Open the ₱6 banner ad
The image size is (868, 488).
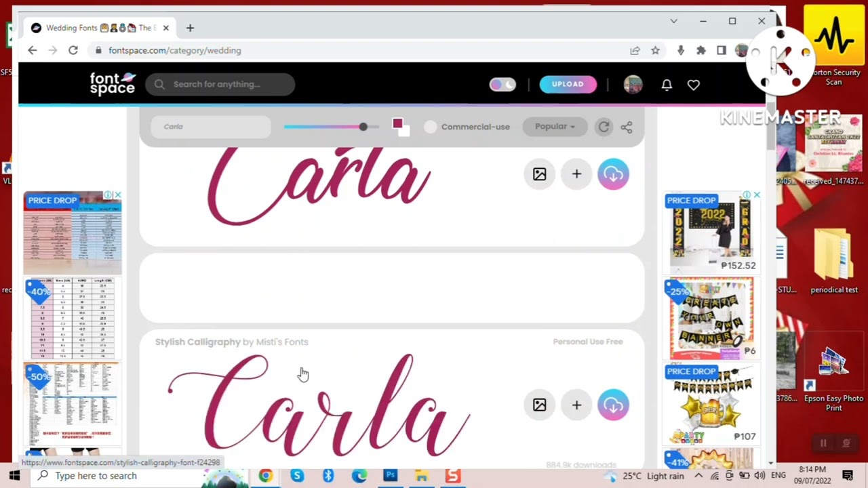(x=712, y=319)
